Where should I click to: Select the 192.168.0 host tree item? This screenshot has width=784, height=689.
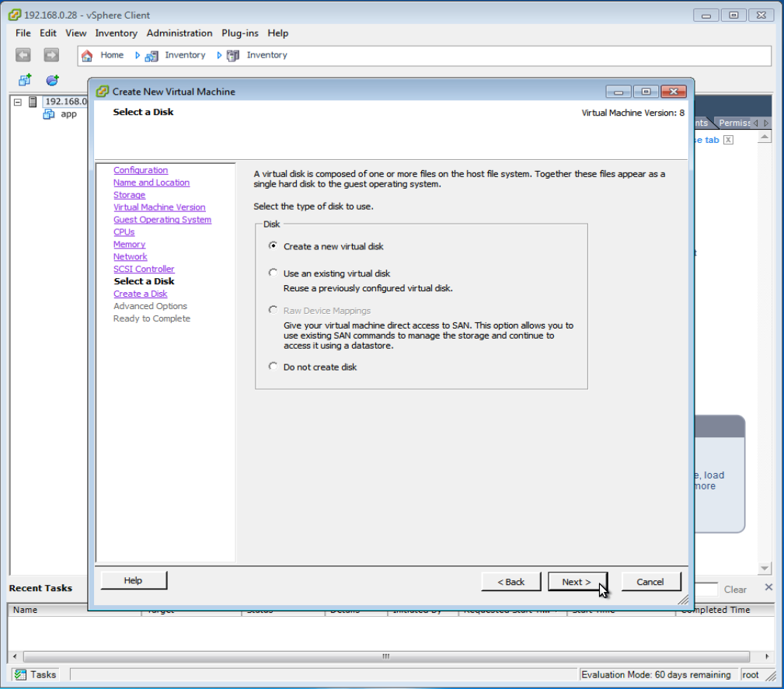(x=65, y=102)
